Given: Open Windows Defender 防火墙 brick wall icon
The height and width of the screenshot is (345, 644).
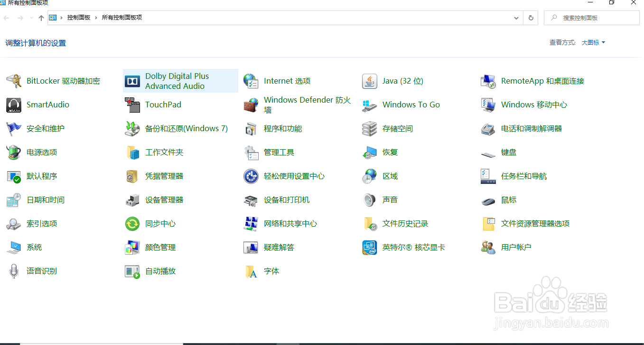Looking at the screenshot, I should [251, 105].
